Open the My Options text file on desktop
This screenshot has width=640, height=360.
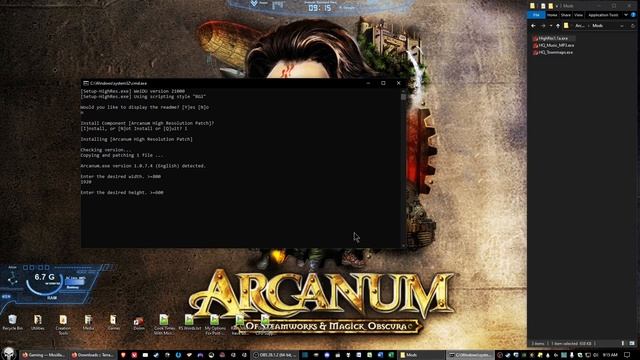pos(215,324)
